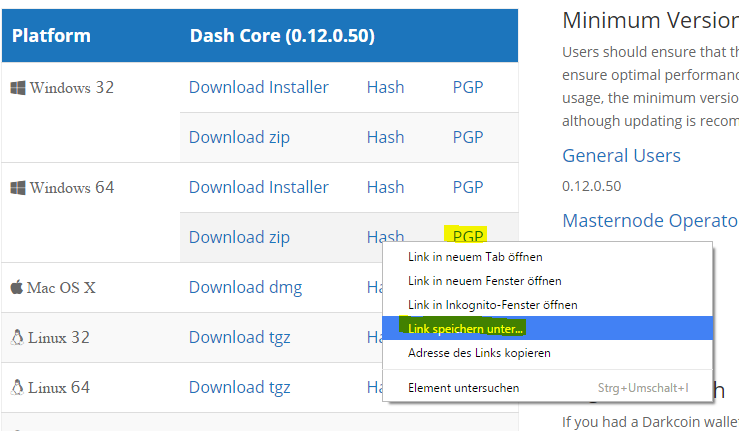Open PGP link for Windows 32 zip
This screenshot has width=739, height=431.
click(468, 137)
